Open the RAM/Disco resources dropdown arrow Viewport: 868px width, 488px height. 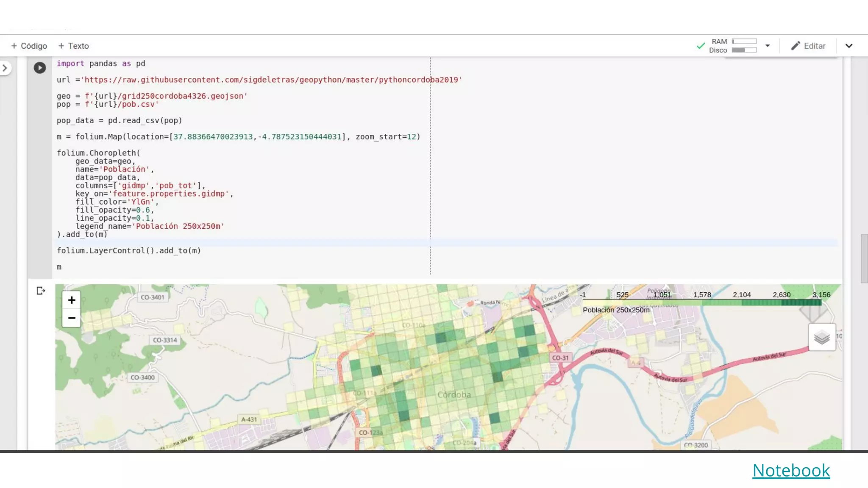pyautogui.click(x=768, y=46)
